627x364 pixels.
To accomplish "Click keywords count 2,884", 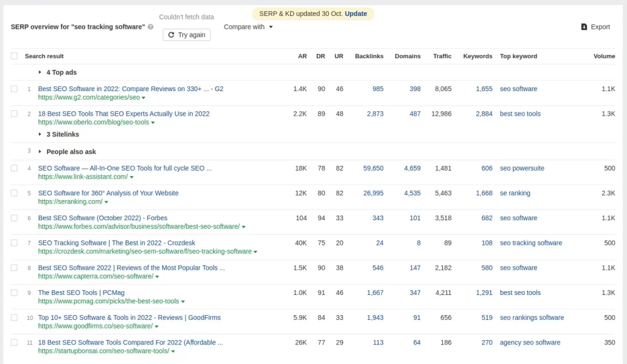I will pyautogui.click(x=484, y=113).
